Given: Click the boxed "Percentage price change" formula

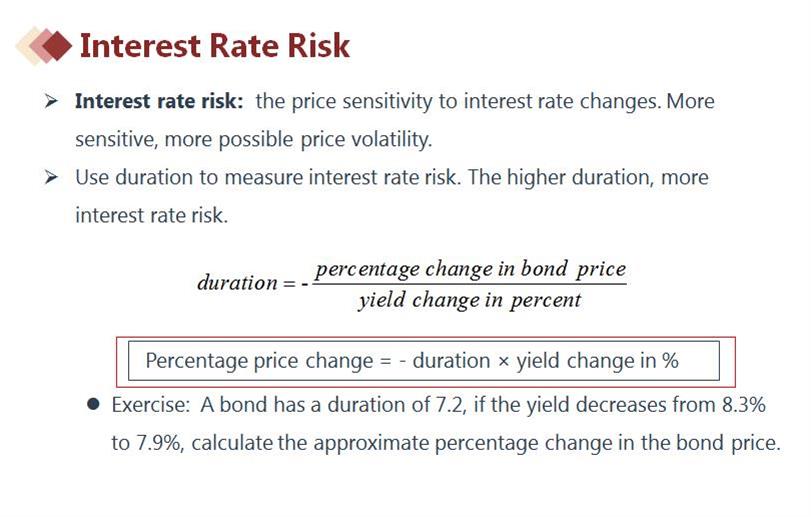Looking at the screenshot, I should tap(412, 361).
